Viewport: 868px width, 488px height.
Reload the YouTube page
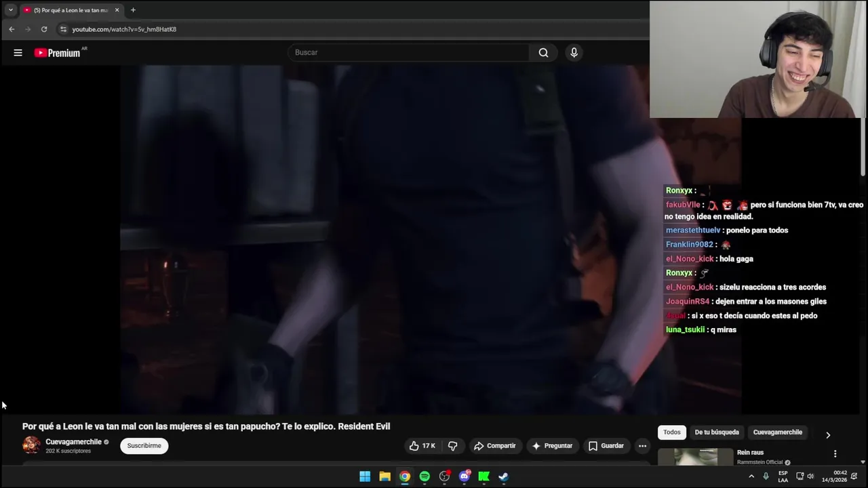[44, 29]
